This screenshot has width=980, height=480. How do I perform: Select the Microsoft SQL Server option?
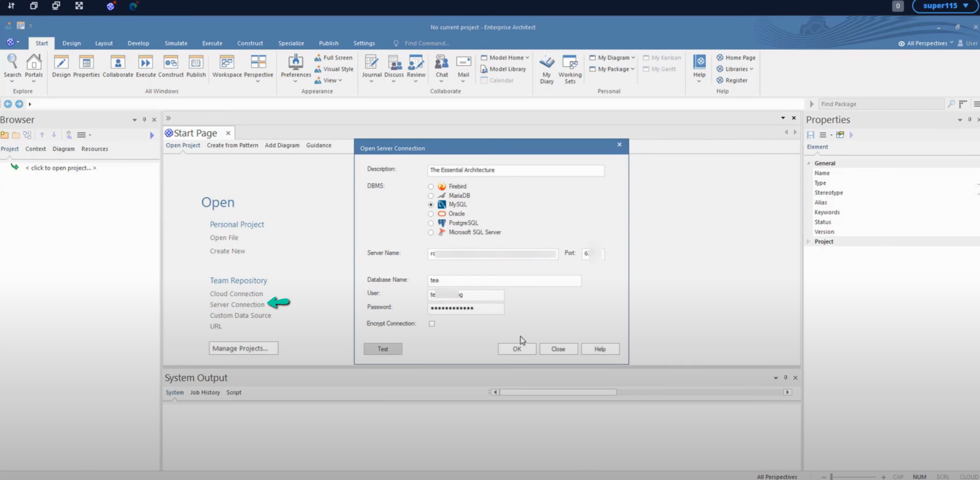point(431,233)
